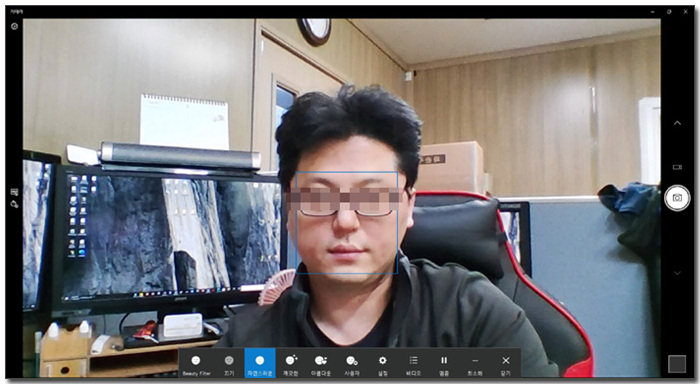Take a photo with the shutter button
This screenshot has height=384, width=700.
tap(677, 197)
